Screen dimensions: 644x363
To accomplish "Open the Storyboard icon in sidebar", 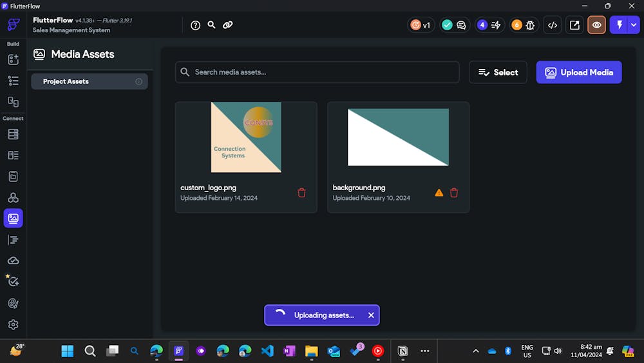I will point(13,101).
